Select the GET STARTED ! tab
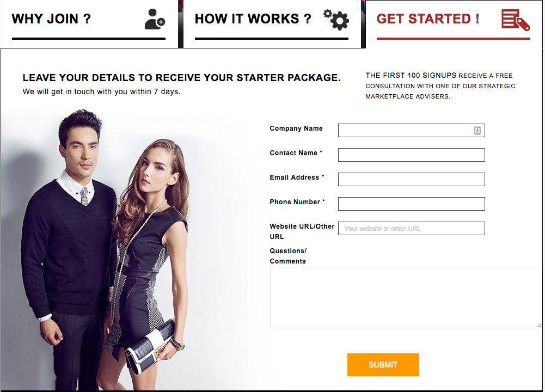This screenshot has width=545, height=392. [x=453, y=24]
